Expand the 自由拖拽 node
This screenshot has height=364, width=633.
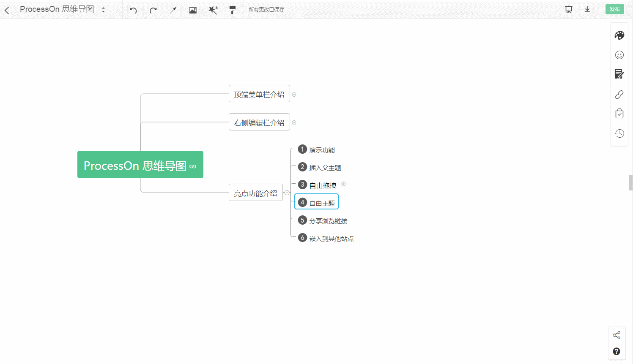point(343,184)
